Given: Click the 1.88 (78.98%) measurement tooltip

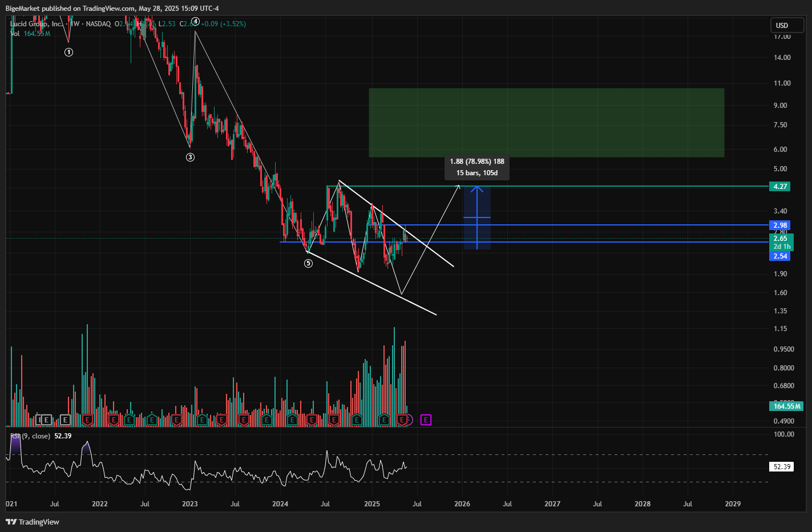Looking at the screenshot, I should pyautogui.click(x=477, y=162).
